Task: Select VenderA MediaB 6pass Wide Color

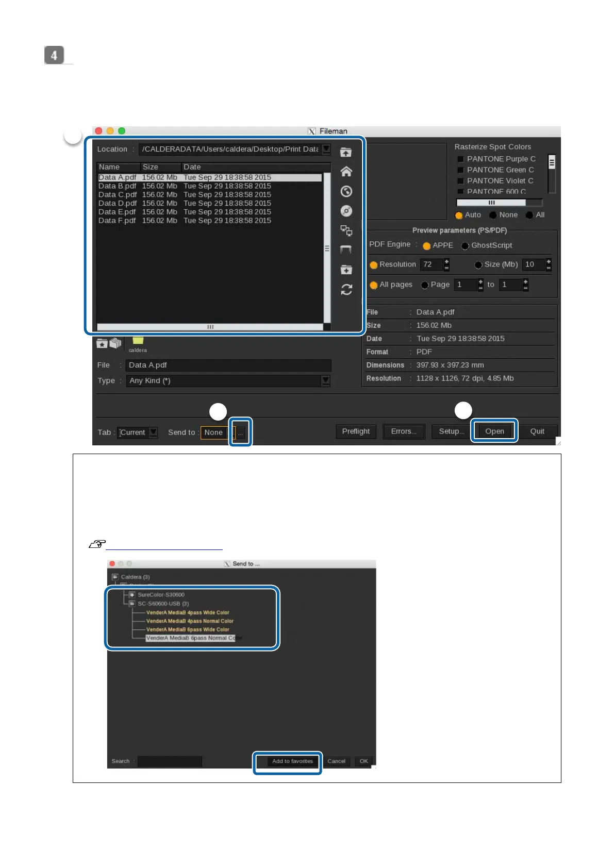Action: 188,629
